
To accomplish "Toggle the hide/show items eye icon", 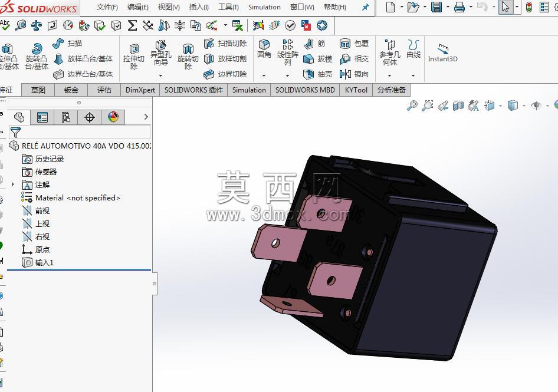I will (x=536, y=106).
